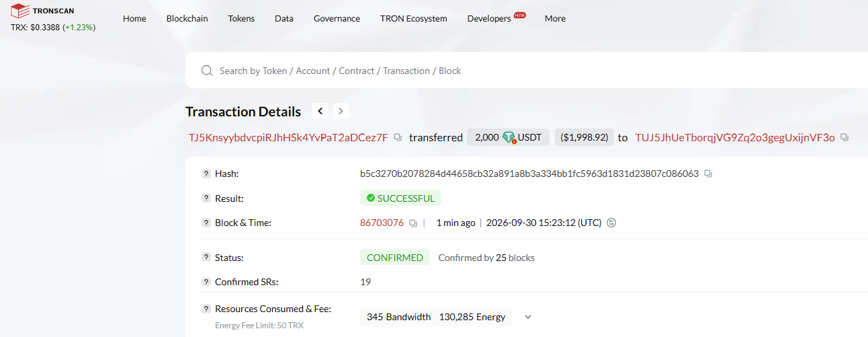Open the Governance menu
Screen dimensions: 868x337
tap(337, 18)
